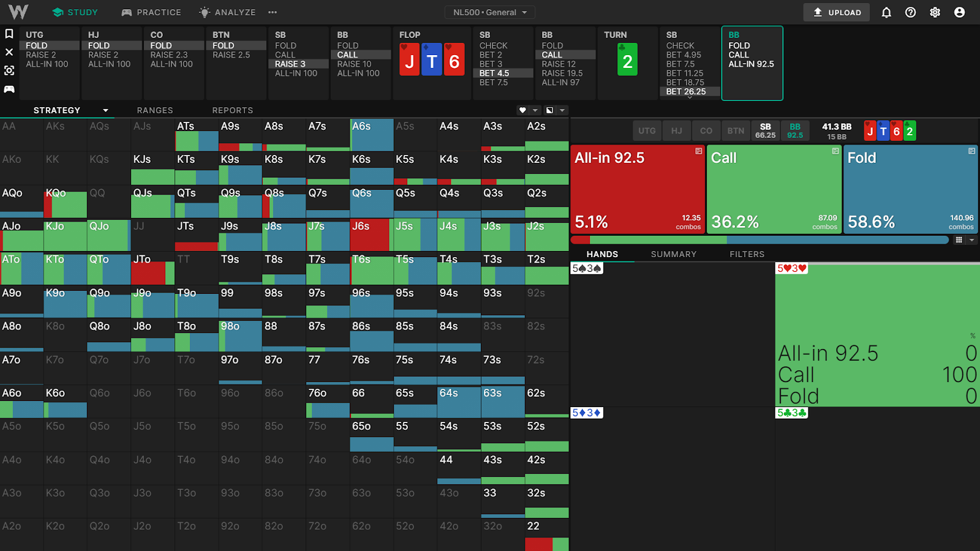The image size is (980, 551).
Task: Switch to the Summary tab
Action: pos(673,254)
